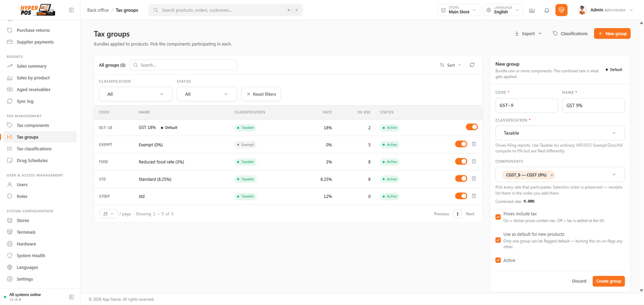This screenshot has width=644, height=305.
Task: Open the Admin account menu
Action: (605, 10)
